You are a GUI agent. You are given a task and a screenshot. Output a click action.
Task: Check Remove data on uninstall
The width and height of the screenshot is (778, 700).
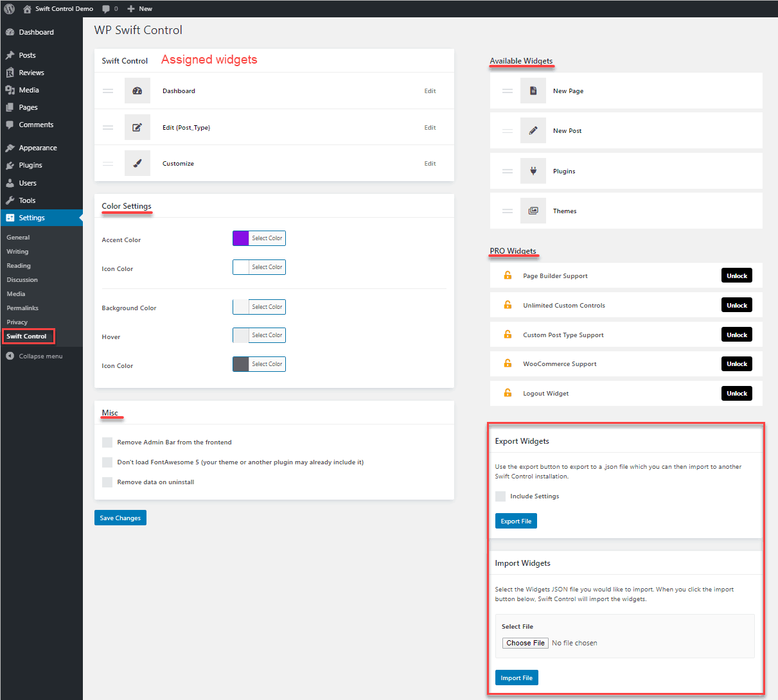coord(107,482)
